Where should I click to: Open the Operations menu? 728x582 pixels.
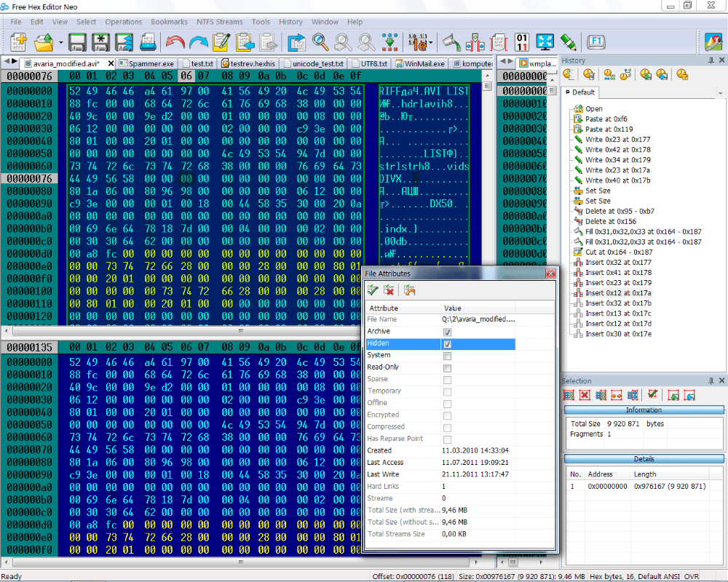point(123,22)
